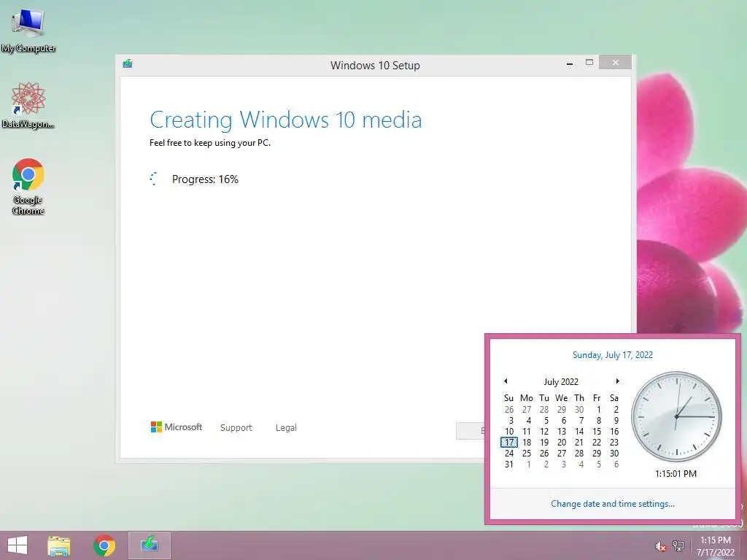
Task: Select Windows 10 Setup taskbar button
Action: pos(150,545)
